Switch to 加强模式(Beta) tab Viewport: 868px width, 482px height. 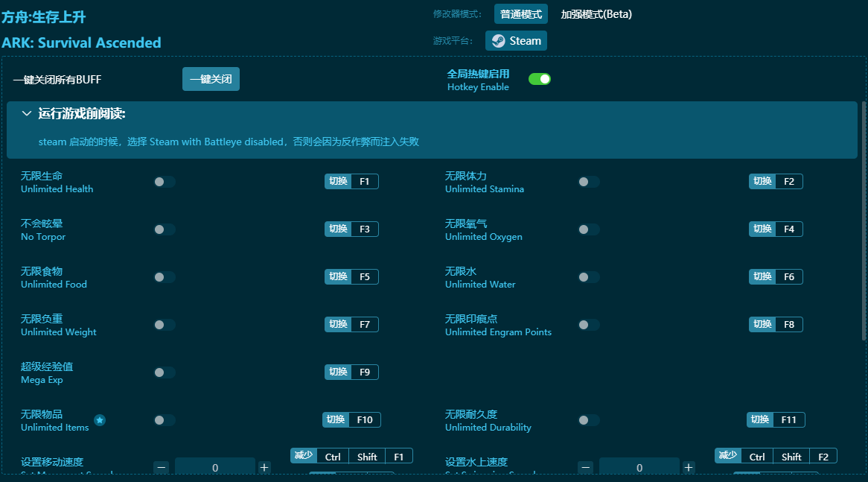[596, 14]
